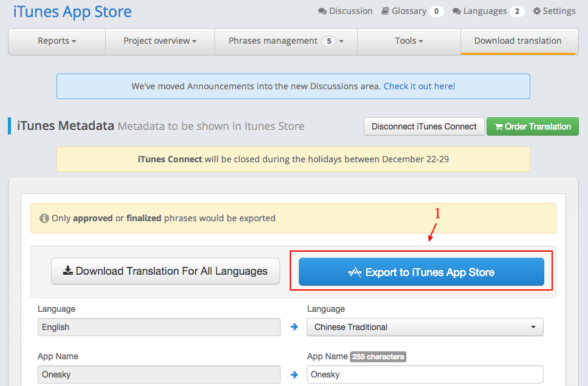
Task: Click Export to iTunes App Store
Action: 422,272
